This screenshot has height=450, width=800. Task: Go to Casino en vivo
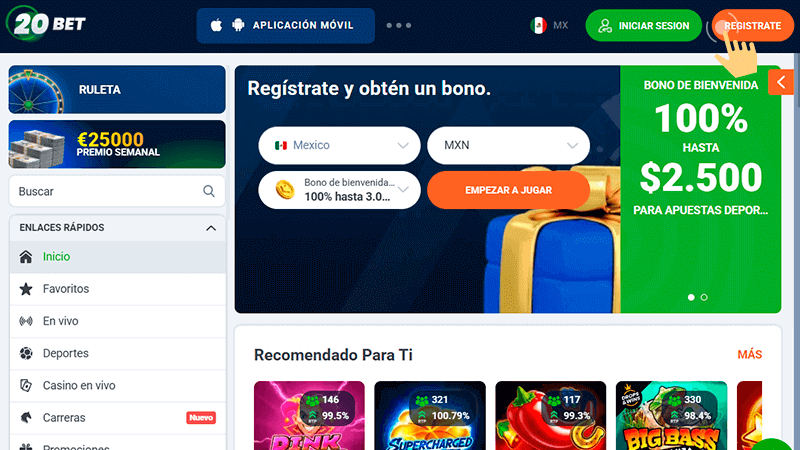click(x=117, y=385)
